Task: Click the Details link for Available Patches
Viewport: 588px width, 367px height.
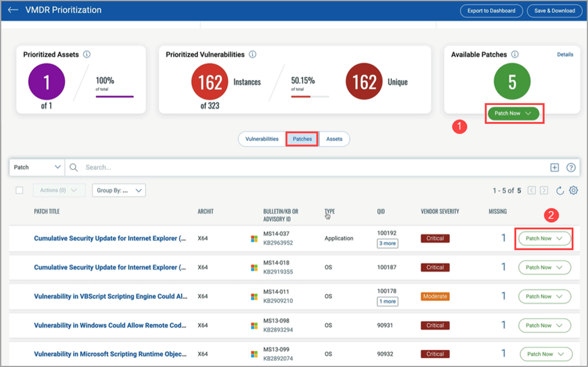Action: coord(565,54)
